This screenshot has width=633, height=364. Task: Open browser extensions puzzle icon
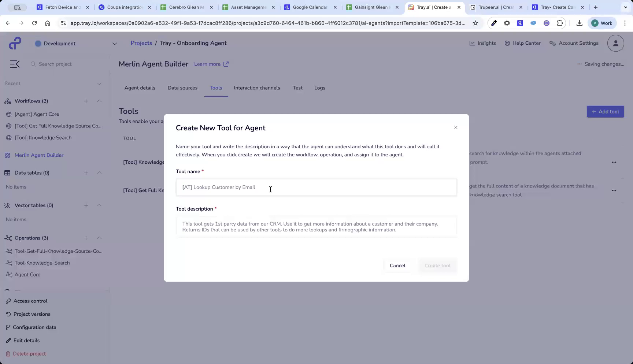pyautogui.click(x=559, y=23)
